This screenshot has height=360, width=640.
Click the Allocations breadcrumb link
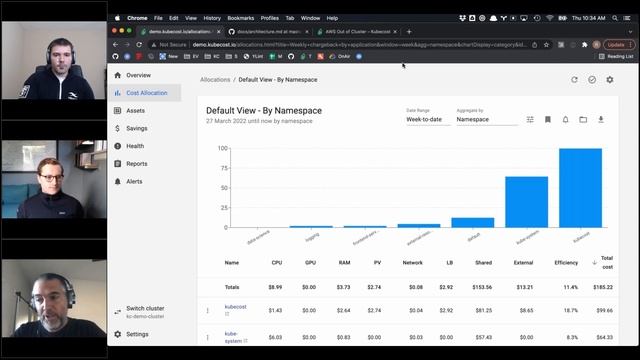coord(215,80)
